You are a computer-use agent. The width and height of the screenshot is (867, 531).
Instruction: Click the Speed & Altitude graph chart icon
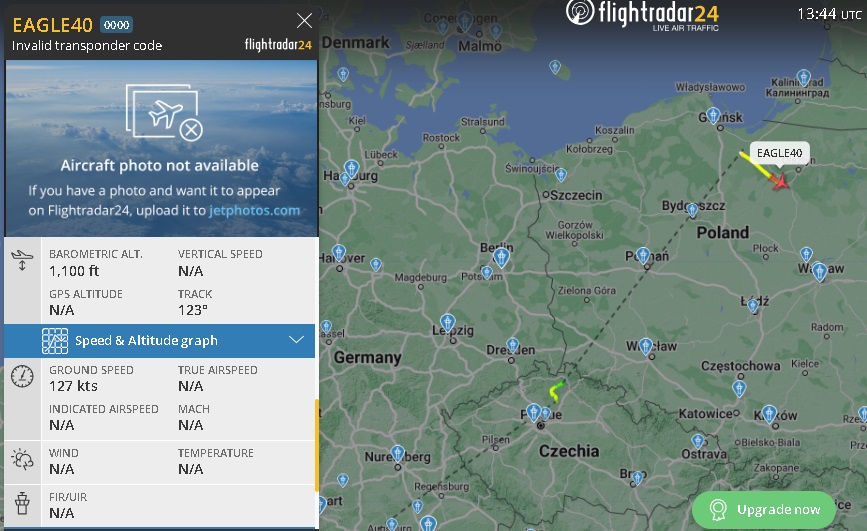click(55, 341)
